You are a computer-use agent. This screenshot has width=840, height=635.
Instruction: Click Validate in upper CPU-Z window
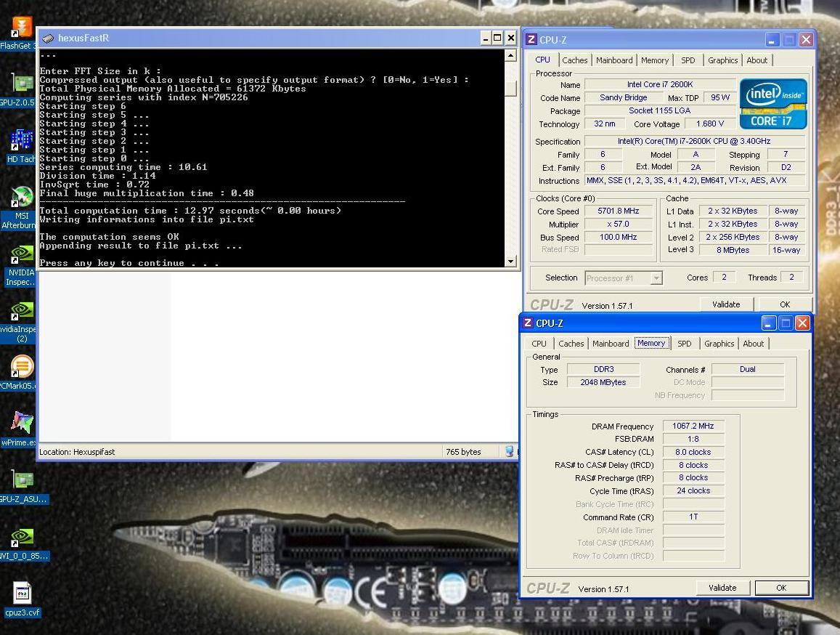click(x=726, y=304)
